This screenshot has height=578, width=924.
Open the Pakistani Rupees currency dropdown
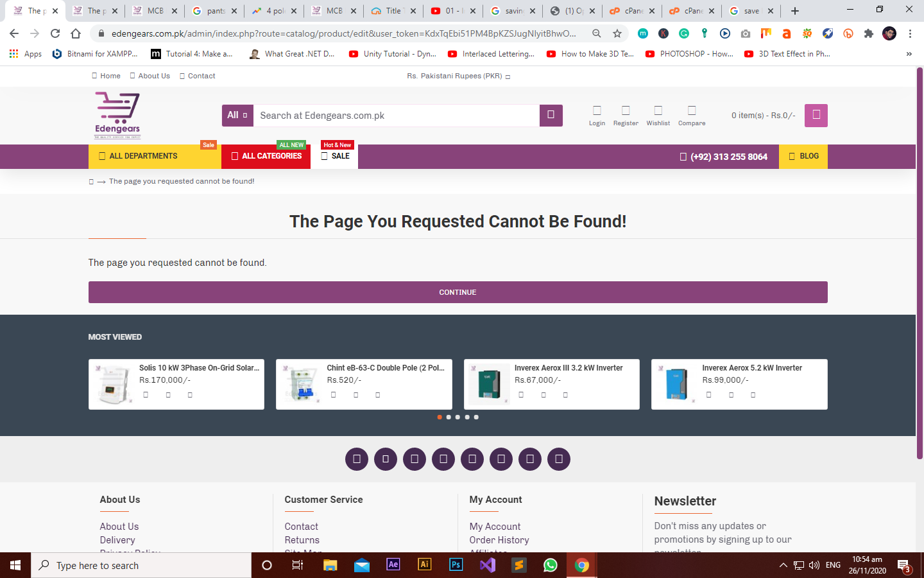coord(458,76)
